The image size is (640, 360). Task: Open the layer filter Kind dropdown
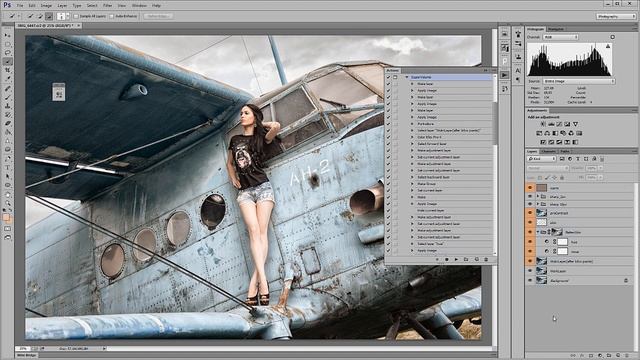click(x=542, y=159)
